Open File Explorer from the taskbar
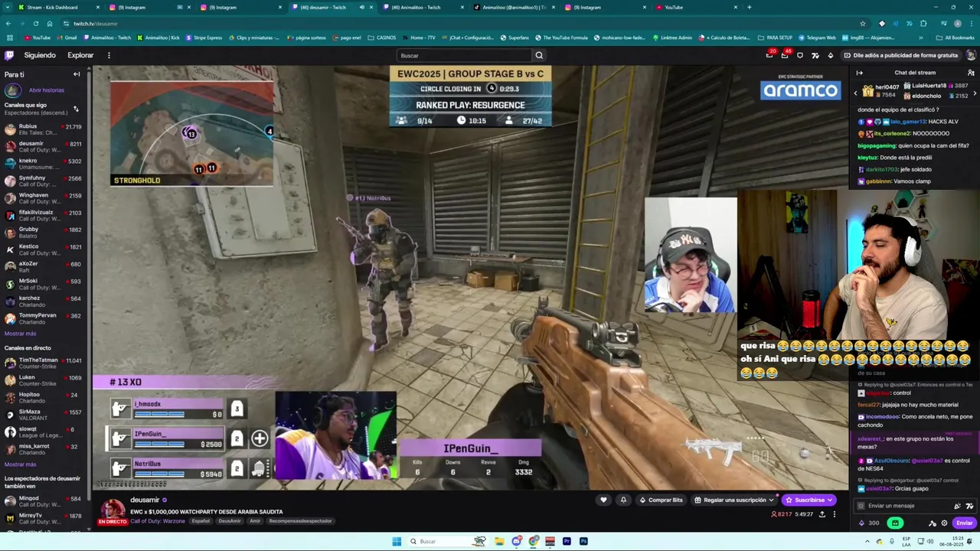The width and height of the screenshot is (980, 551). (x=499, y=541)
